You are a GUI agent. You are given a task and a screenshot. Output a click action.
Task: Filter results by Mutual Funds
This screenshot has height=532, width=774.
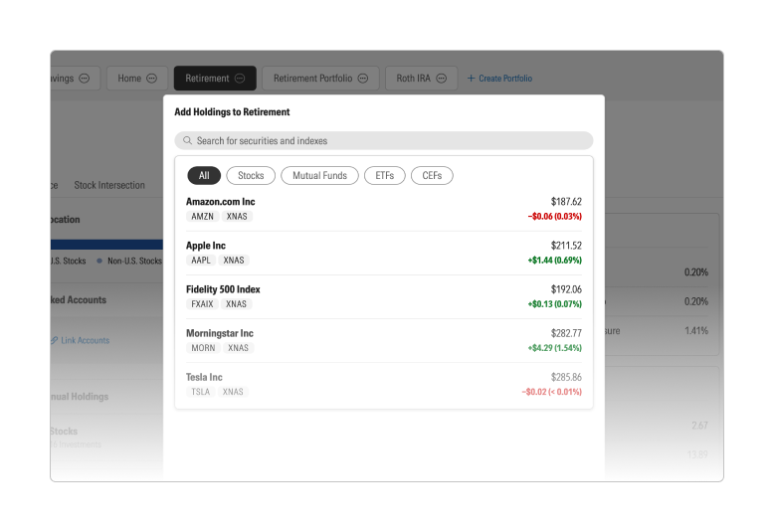pos(319,176)
